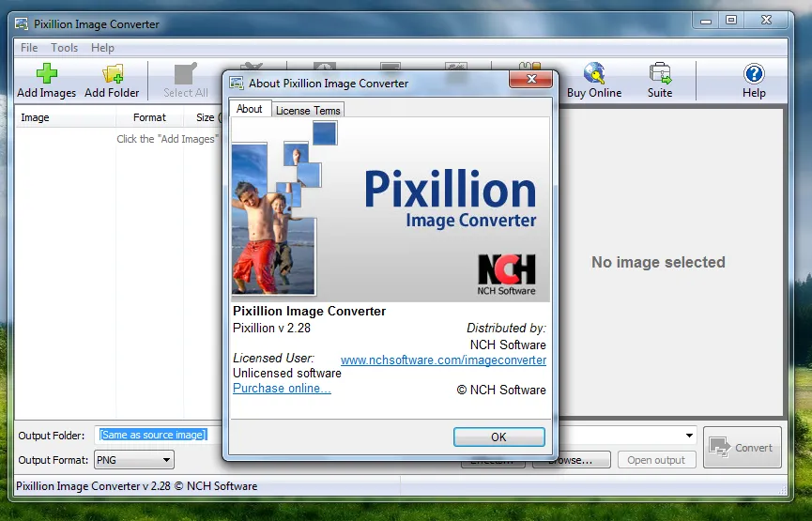Click OK in the About dialog
Screen dimensions: 812x521
pos(498,437)
